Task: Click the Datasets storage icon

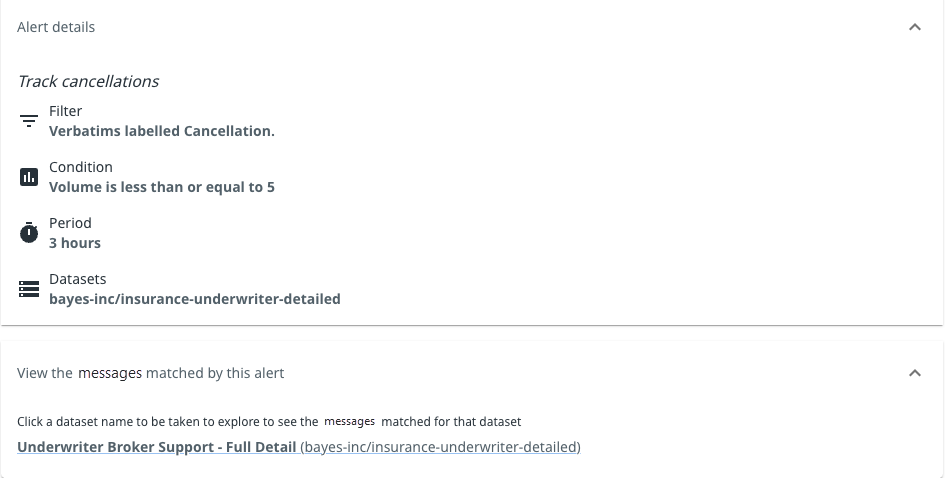Action: pos(29,289)
